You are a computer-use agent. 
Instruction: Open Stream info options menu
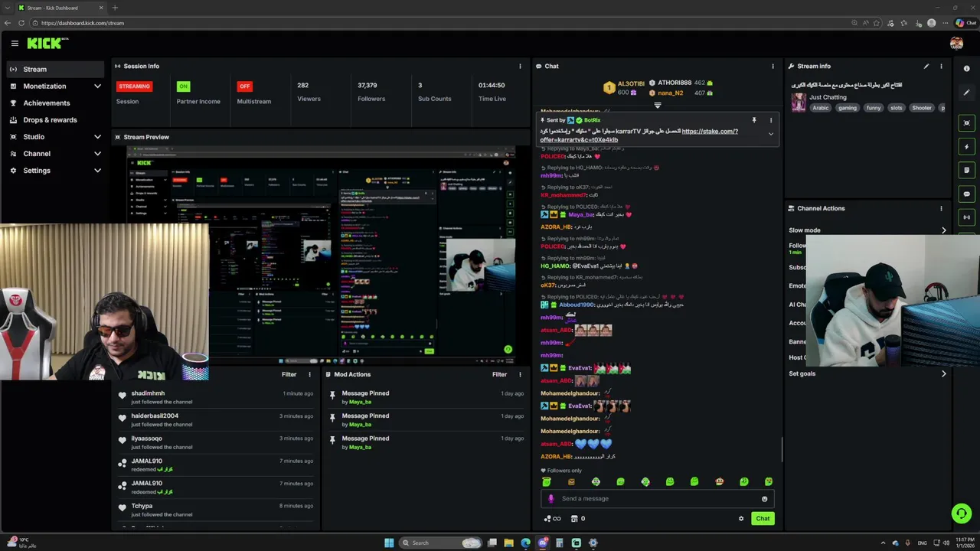coord(941,66)
